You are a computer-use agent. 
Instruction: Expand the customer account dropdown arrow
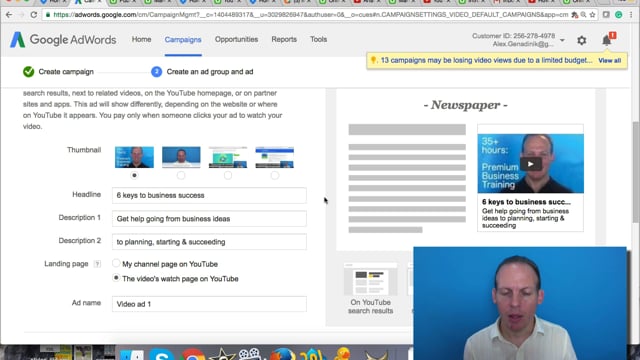(562, 40)
